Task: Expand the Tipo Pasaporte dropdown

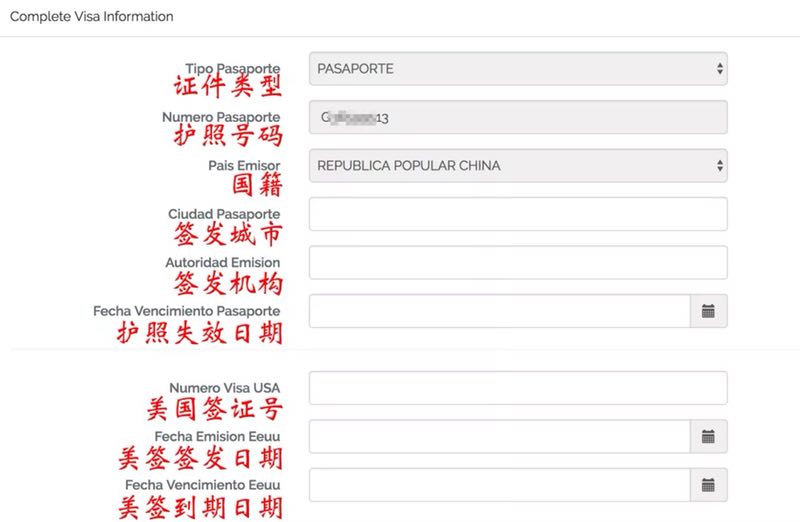Action: coord(518,69)
